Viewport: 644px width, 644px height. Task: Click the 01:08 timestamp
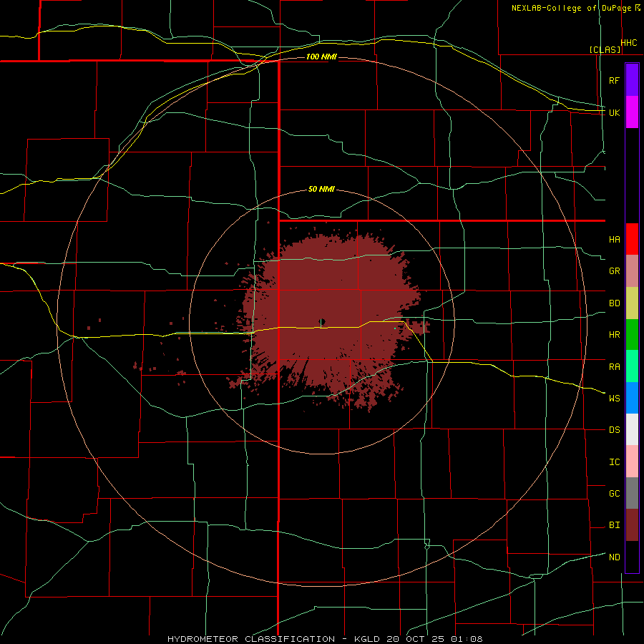(467, 639)
